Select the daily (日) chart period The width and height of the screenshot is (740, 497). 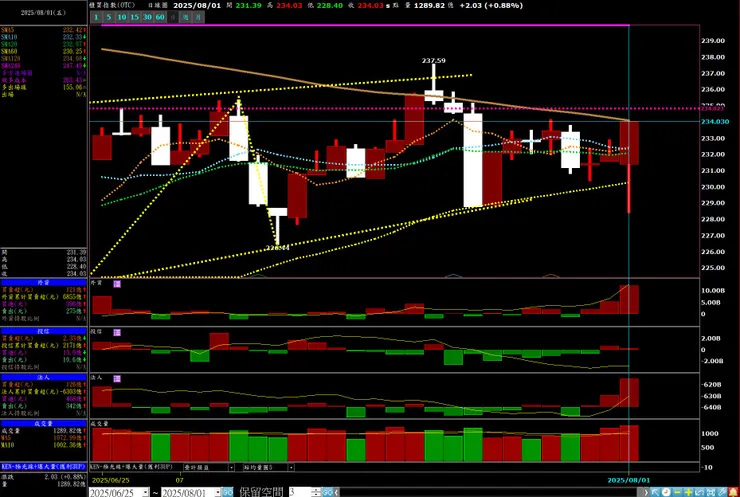pyautogui.click(x=173, y=17)
